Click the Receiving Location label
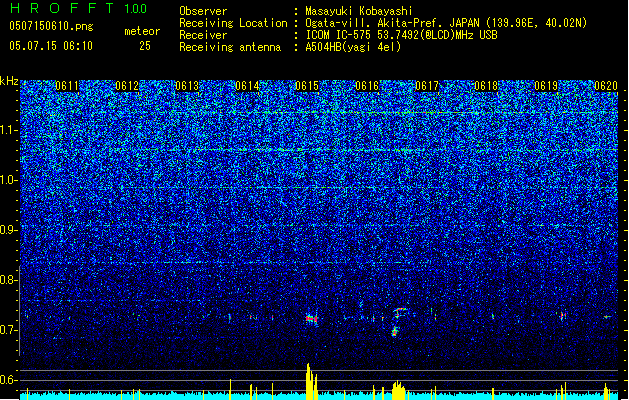 (233, 23)
